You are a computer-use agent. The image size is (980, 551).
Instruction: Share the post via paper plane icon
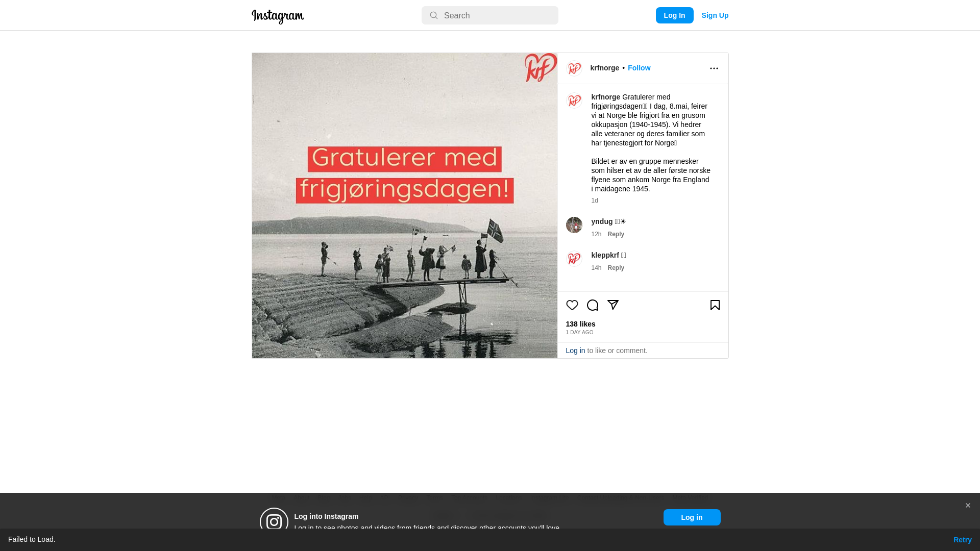click(x=613, y=305)
